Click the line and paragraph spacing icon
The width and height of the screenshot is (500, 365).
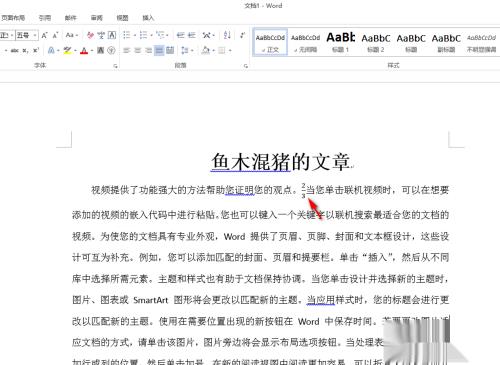tap(184, 50)
